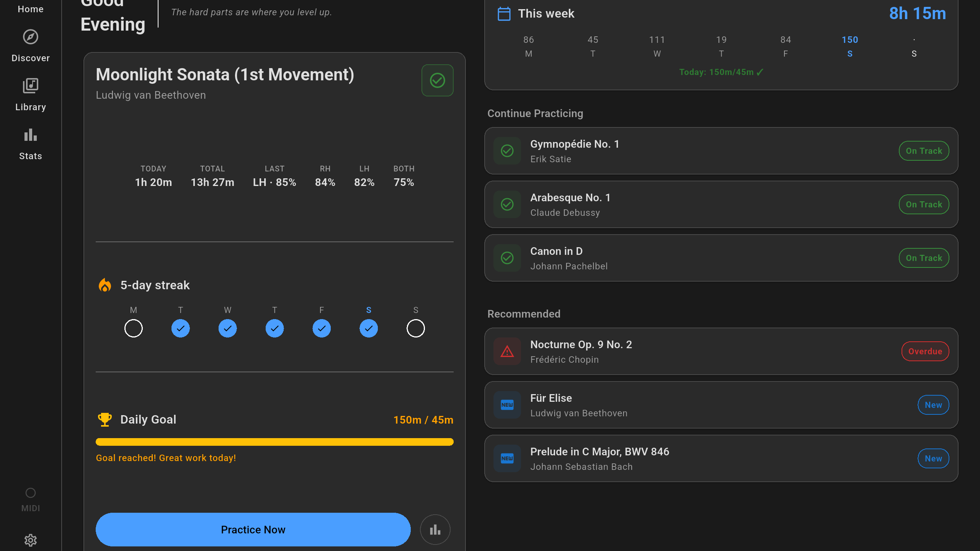Select the Discover compass icon in the sidebar
Screen dimensions: 980x551
[x=31, y=37]
